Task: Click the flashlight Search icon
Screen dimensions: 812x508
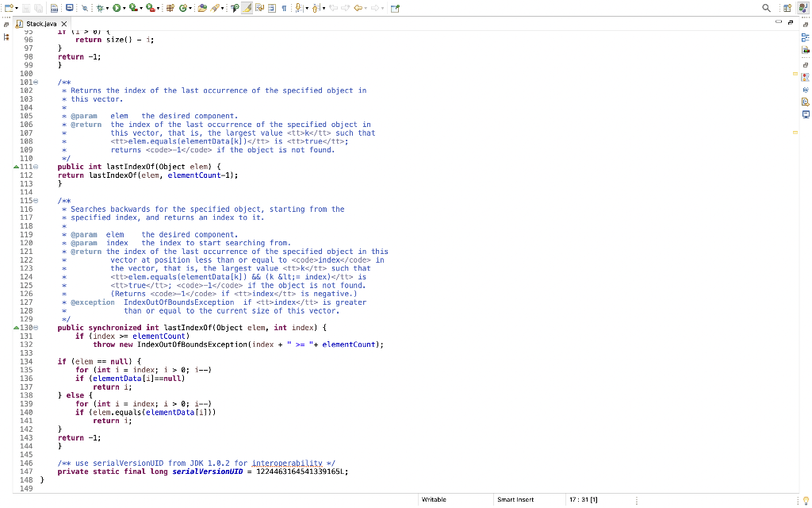Action: 215,8
